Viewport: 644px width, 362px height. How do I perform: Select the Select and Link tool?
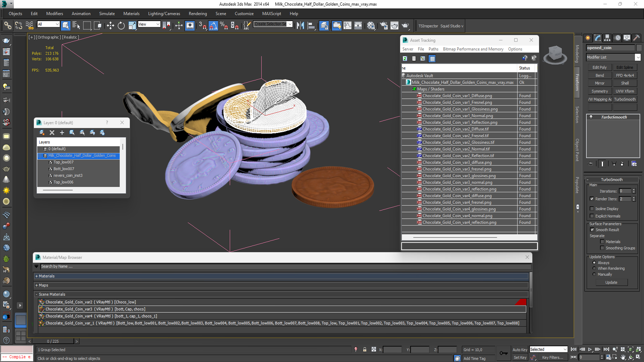7,25
